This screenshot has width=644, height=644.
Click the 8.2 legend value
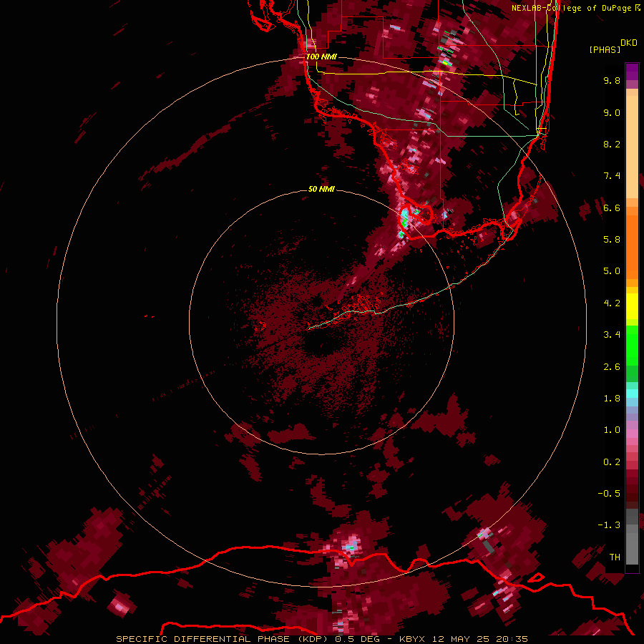coord(612,144)
